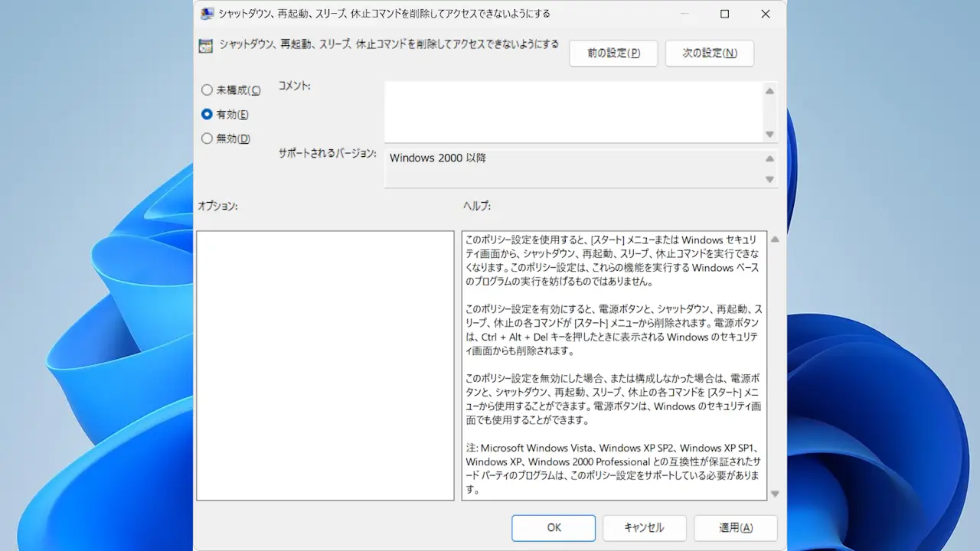This screenshot has height=551, width=980.
Task: Click the コメント: label
Action: [x=294, y=86]
